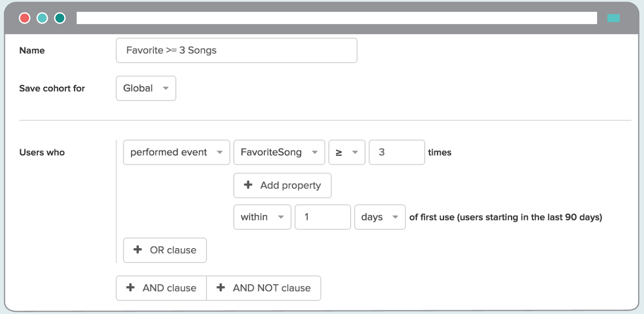Change the ≥ comparison operator dropdown
The width and height of the screenshot is (644, 314).
click(347, 152)
